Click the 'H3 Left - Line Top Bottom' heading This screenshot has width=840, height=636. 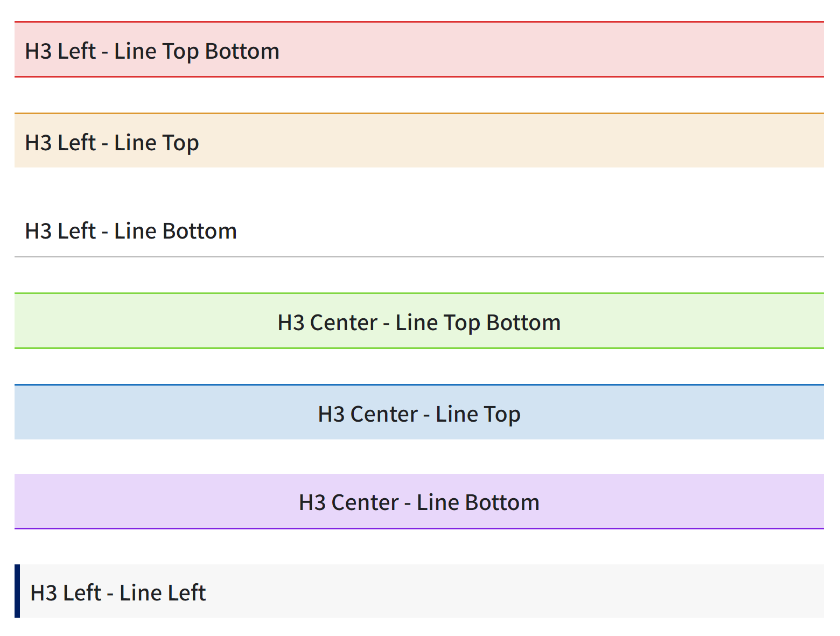tap(419, 50)
